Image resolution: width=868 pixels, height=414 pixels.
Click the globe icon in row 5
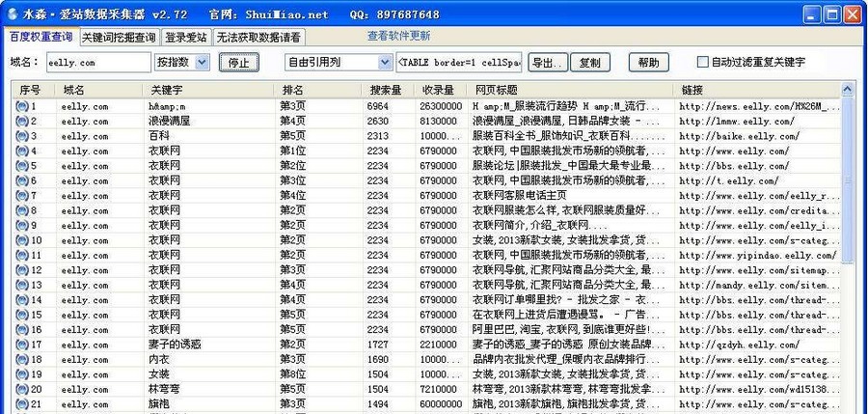[x=21, y=166]
